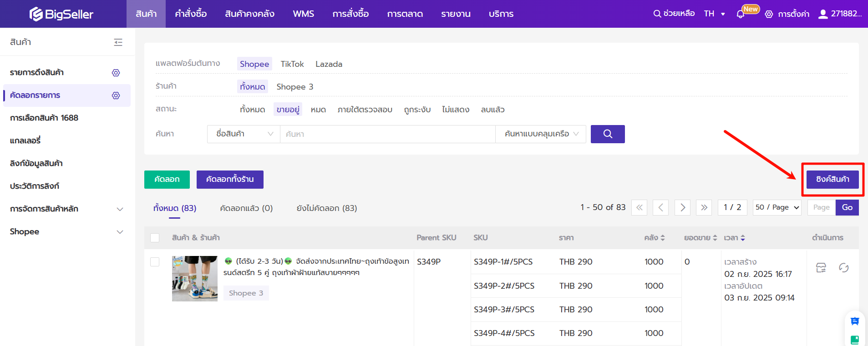The height and width of the screenshot is (346, 868).
Task: Click the green คัดลอก button
Action: 167,180
